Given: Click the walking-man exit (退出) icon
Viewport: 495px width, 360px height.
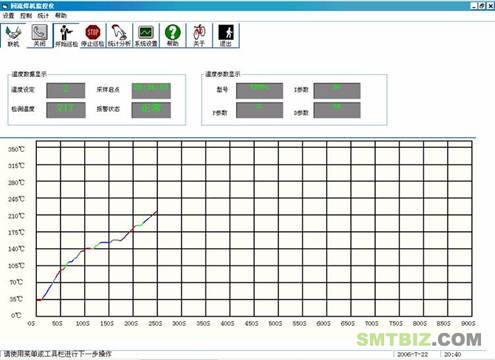Looking at the screenshot, I should 226,35.
